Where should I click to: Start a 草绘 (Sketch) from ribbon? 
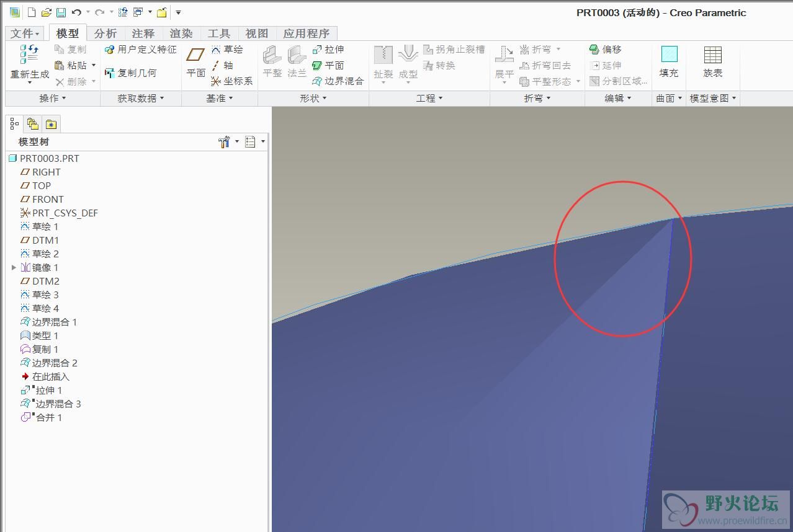(227, 50)
